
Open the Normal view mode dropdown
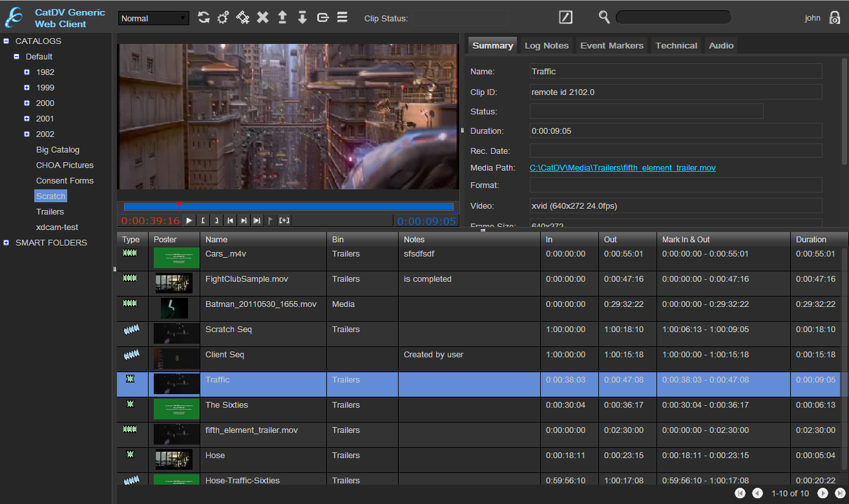[154, 18]
